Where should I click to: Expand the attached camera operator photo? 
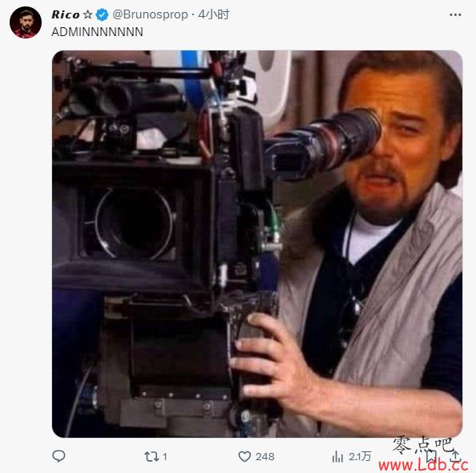257,244
